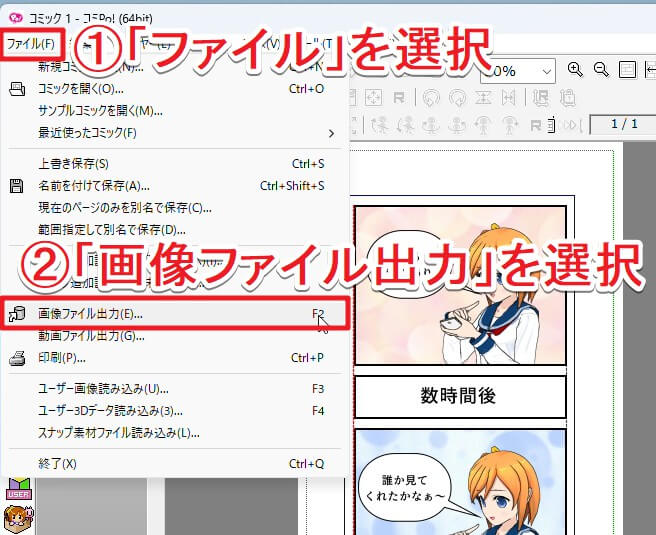Click the rotate counterclockwise icon
Screen dimensions: 656x535
coord(431,98)
